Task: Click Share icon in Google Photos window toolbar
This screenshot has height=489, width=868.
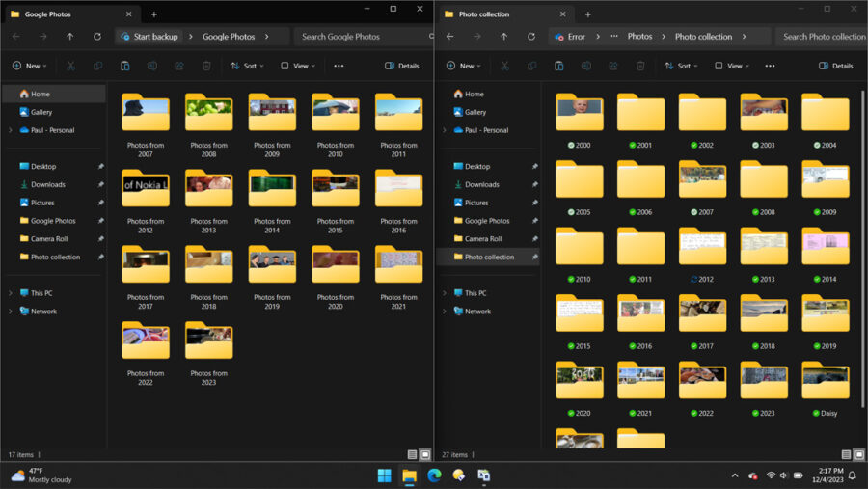Action: (x=179, y=66)
